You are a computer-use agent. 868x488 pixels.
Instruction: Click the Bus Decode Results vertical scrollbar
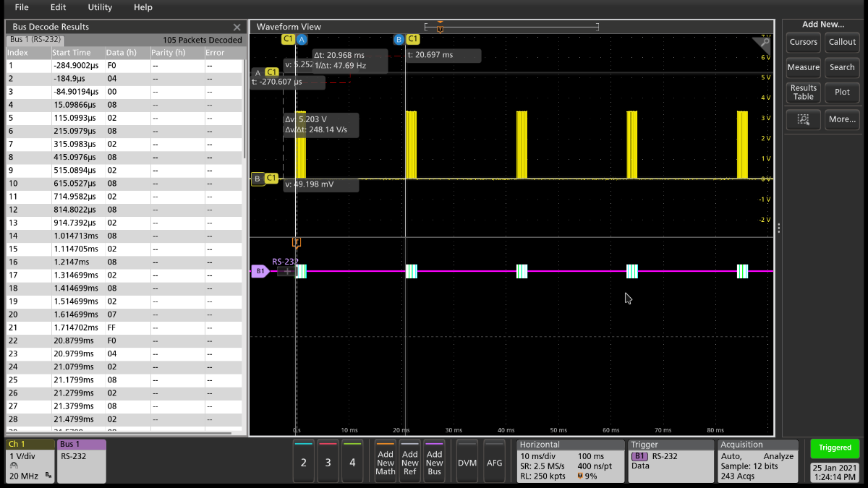click(245, 108)
